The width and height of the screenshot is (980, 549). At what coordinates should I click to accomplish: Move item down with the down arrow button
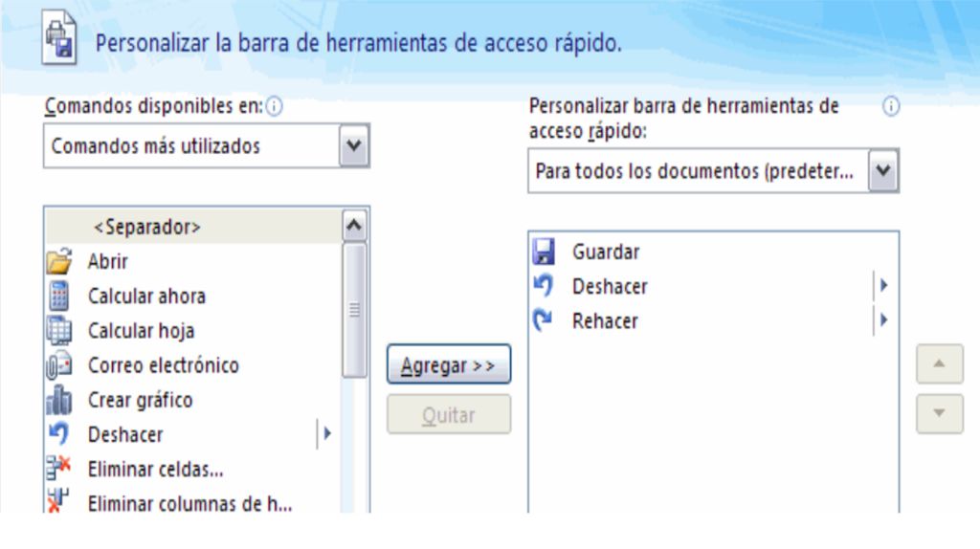click(x=939, y=413)
